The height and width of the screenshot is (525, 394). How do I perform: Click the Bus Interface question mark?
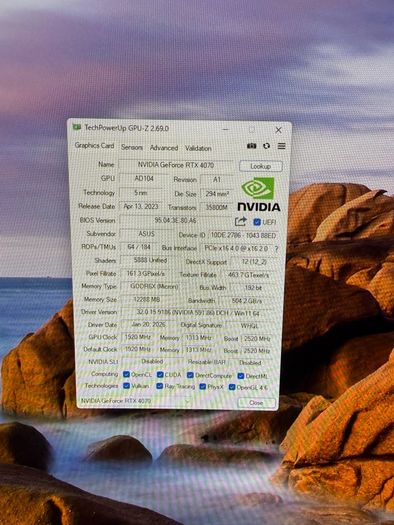(276, 249)
